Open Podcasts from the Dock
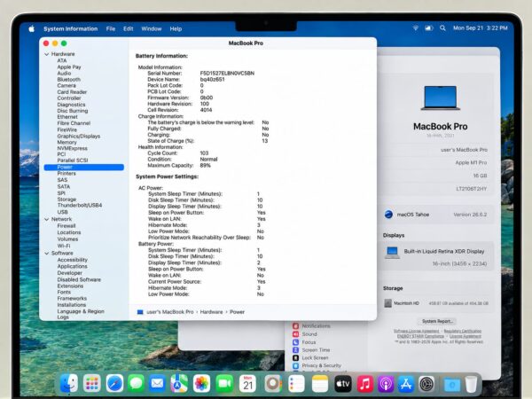 tap(386, 384)
